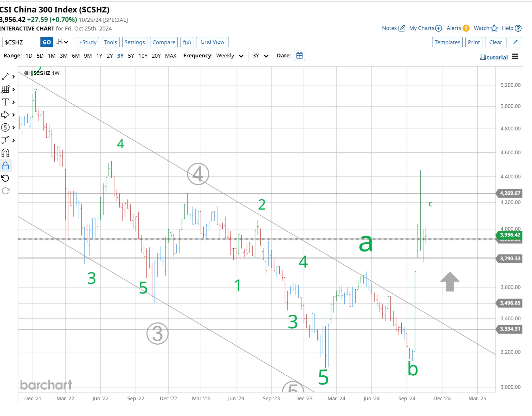Click the undo arrow icon

point(5,178)
